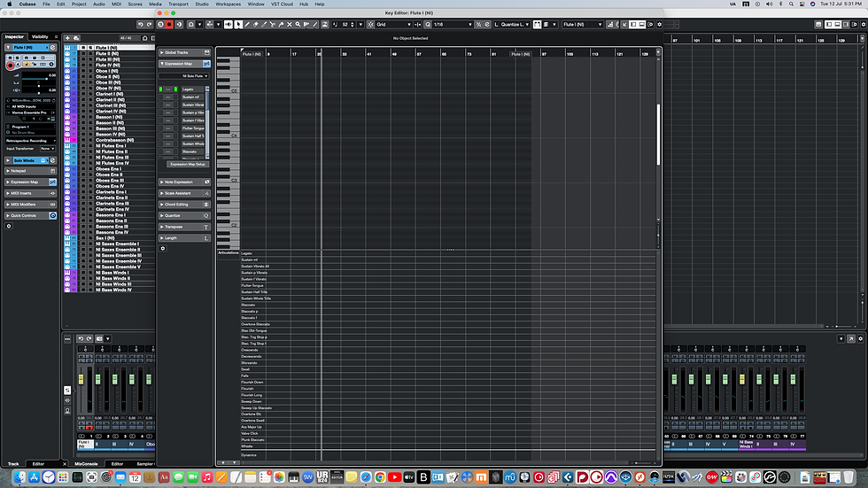Expand the Transpose section in Key Editor
The image size is (868, 488).
(161, 227)
